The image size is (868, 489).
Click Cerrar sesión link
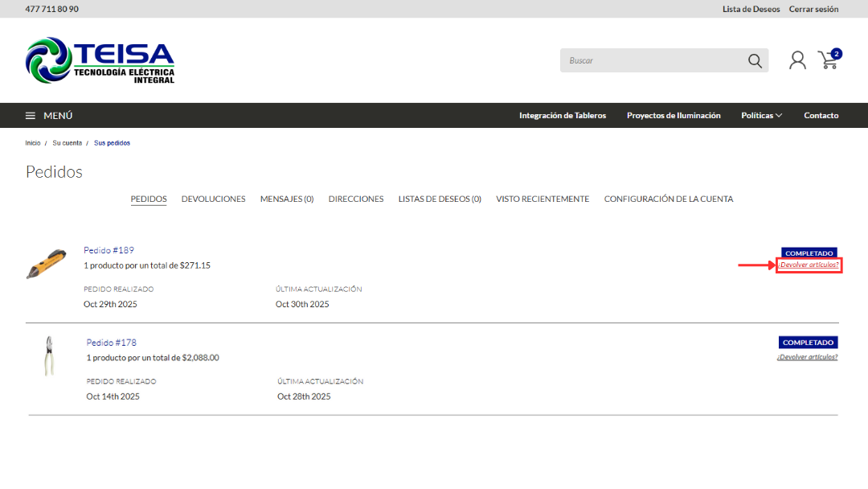pyautogui.click(x=813, y=9)
